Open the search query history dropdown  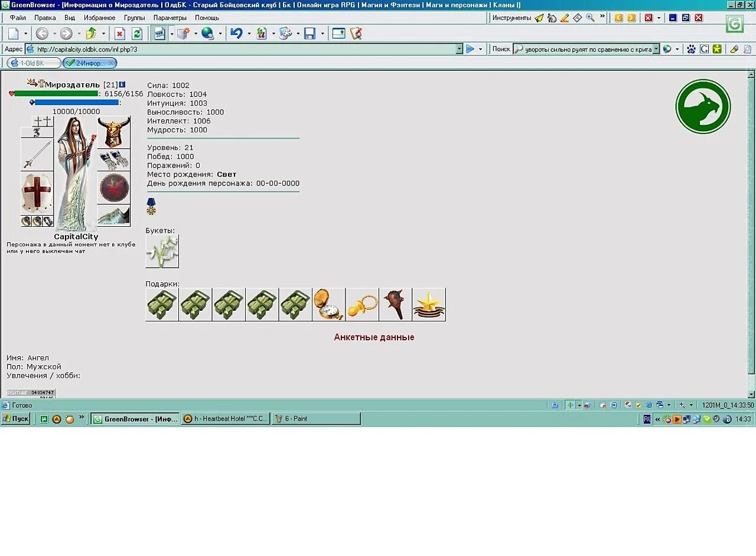tap(656, 49)
